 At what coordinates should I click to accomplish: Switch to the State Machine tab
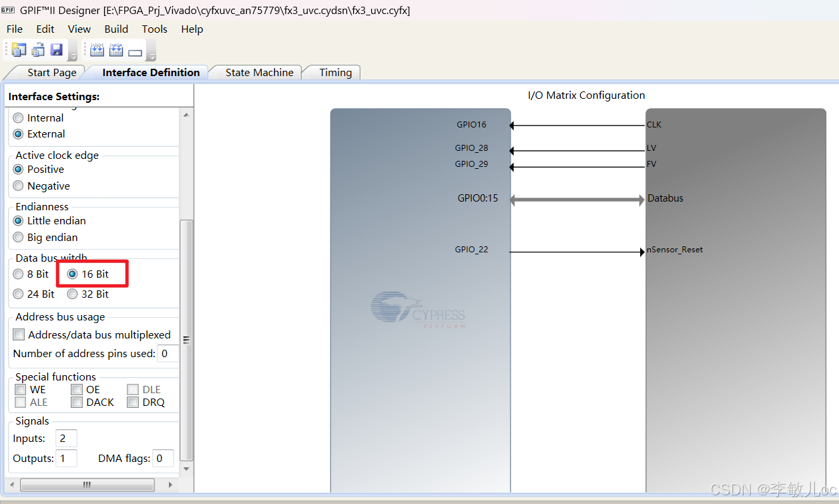[260, 73]
